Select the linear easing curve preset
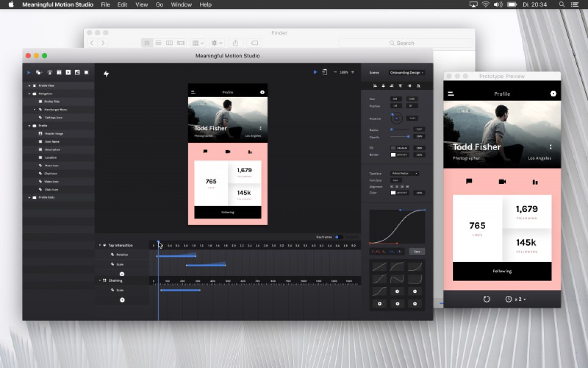The image size is (588, 368). click(x=379, y=267)
